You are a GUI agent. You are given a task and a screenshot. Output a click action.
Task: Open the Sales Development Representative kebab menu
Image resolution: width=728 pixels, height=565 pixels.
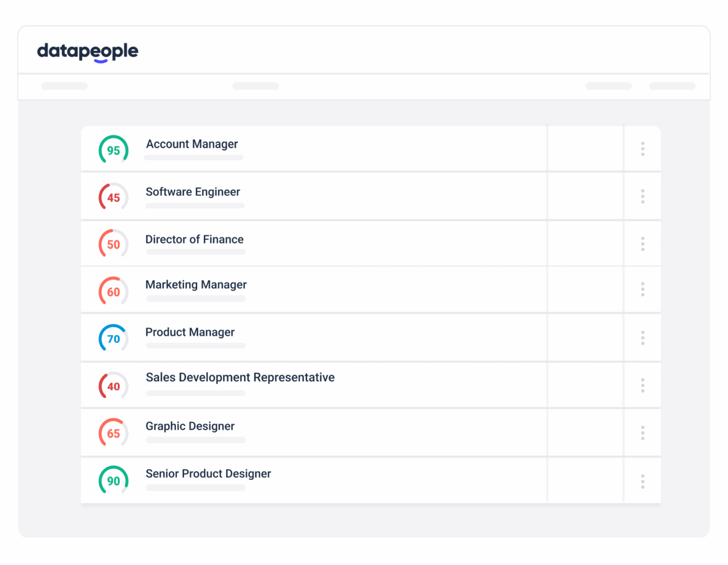[x=642, y=385]
